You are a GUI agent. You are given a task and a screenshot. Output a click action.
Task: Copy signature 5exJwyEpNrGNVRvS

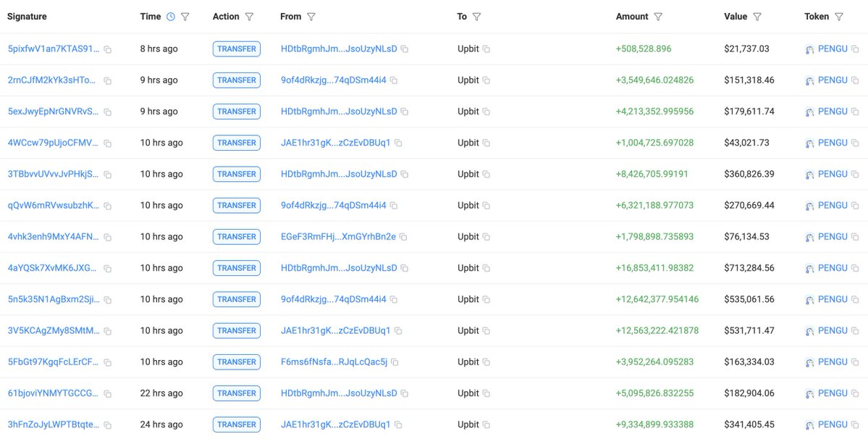(107, 112)
